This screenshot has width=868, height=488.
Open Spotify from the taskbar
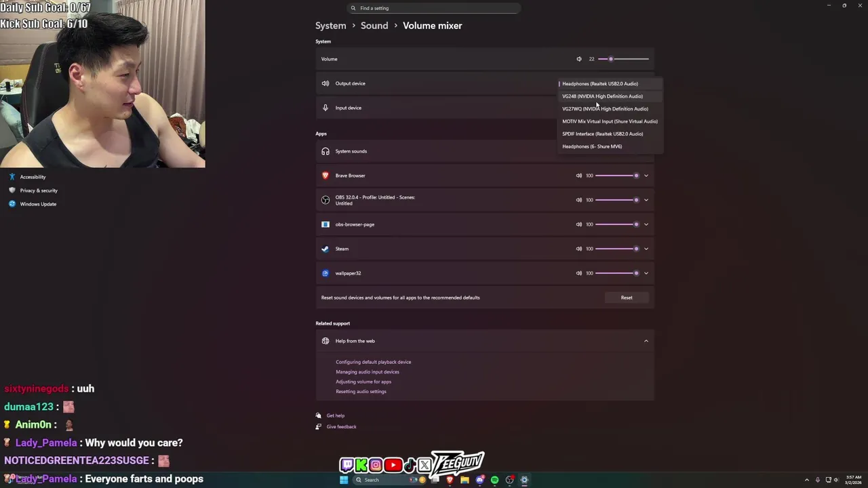(494, 480)
